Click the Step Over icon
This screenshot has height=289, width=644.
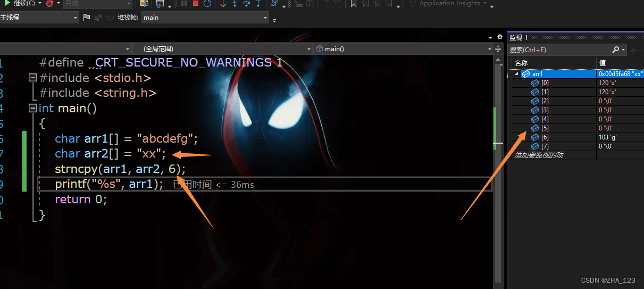(x=246, y=3)
